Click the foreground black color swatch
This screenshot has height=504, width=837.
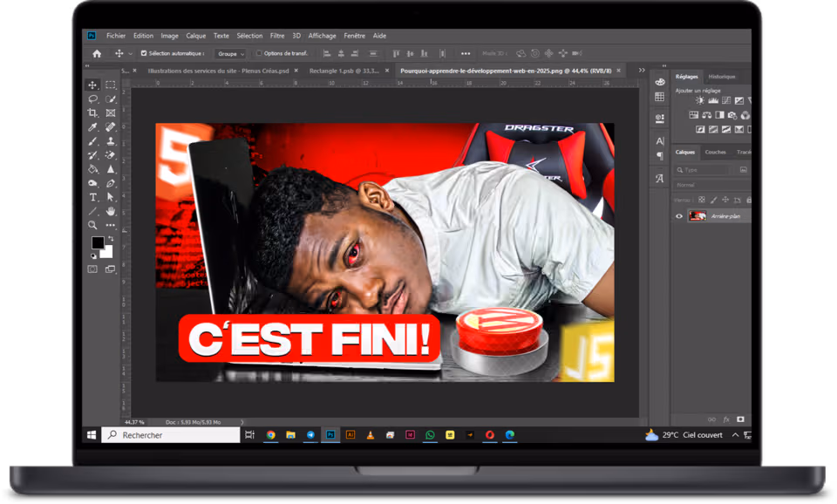98,242
